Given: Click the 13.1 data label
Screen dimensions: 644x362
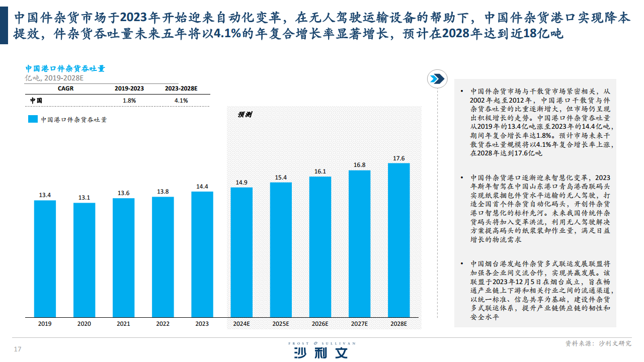Looking at the screenshot, I should (84, 198).
